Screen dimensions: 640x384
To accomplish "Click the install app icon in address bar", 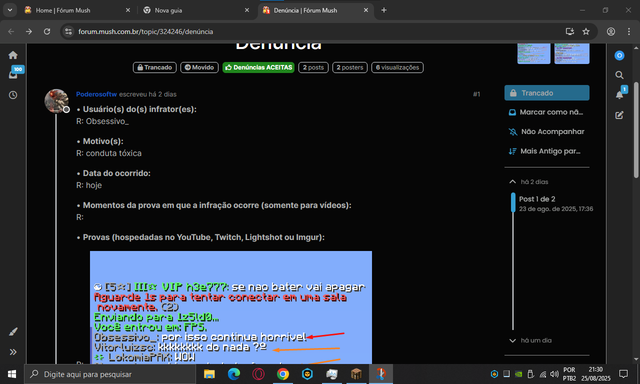I will tap(570, 31).
